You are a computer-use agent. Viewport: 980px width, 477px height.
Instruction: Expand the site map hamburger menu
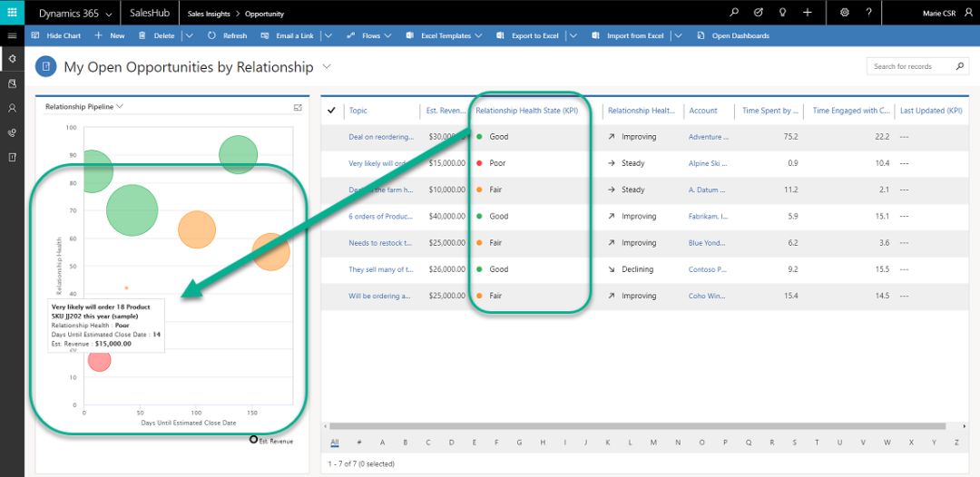[12, 35]
